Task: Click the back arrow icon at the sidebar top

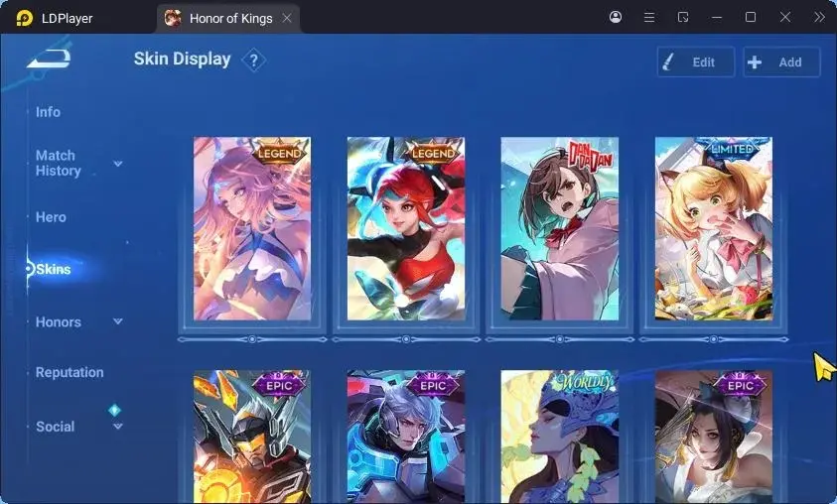Action: coord(49,59)
